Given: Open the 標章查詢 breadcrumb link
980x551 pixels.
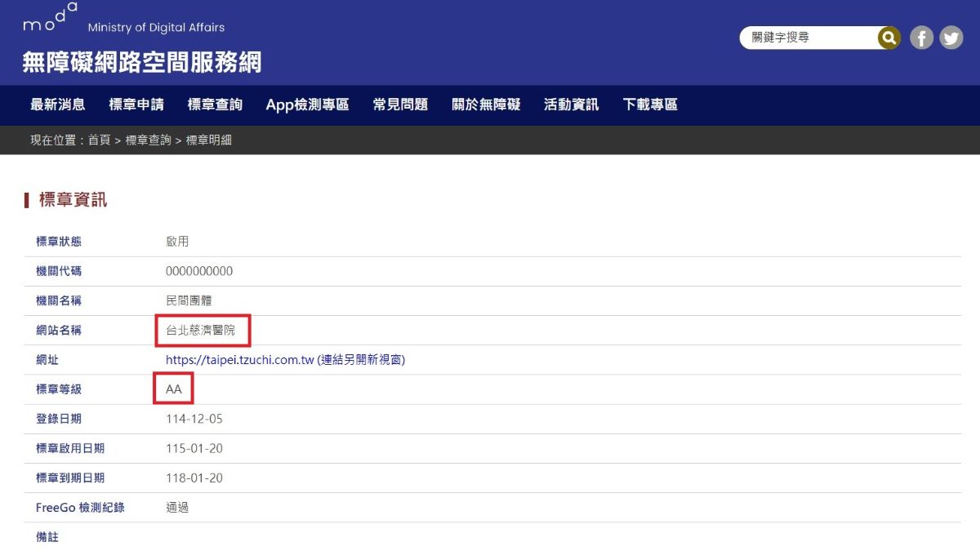Looking at the screenshot, I should point(147,140).
